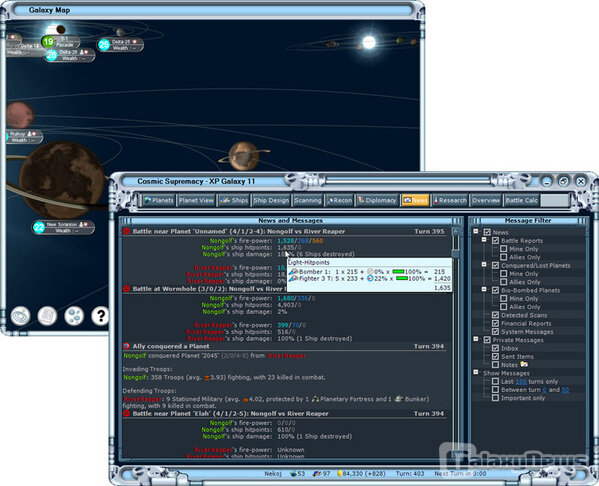This screenshot has width=599, height=486.
Task: Toggle Allies Only under Battle Reports
Action: point(503,257)
